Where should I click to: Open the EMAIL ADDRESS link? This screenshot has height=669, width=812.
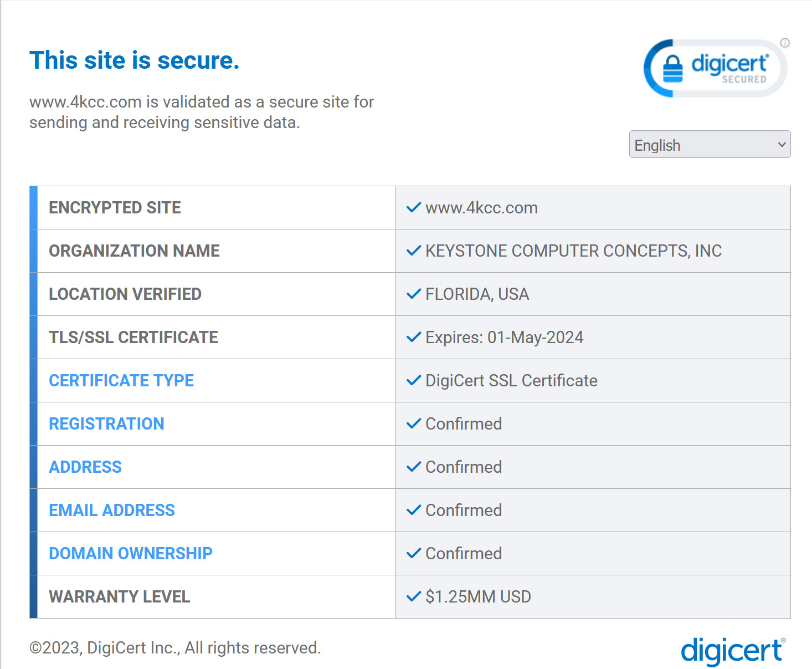click(x=112, y=510)
